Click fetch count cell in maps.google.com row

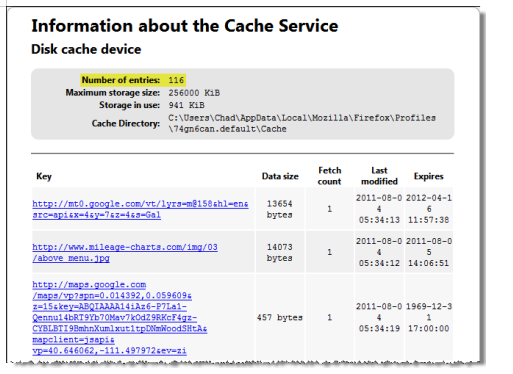coord(329,317)
